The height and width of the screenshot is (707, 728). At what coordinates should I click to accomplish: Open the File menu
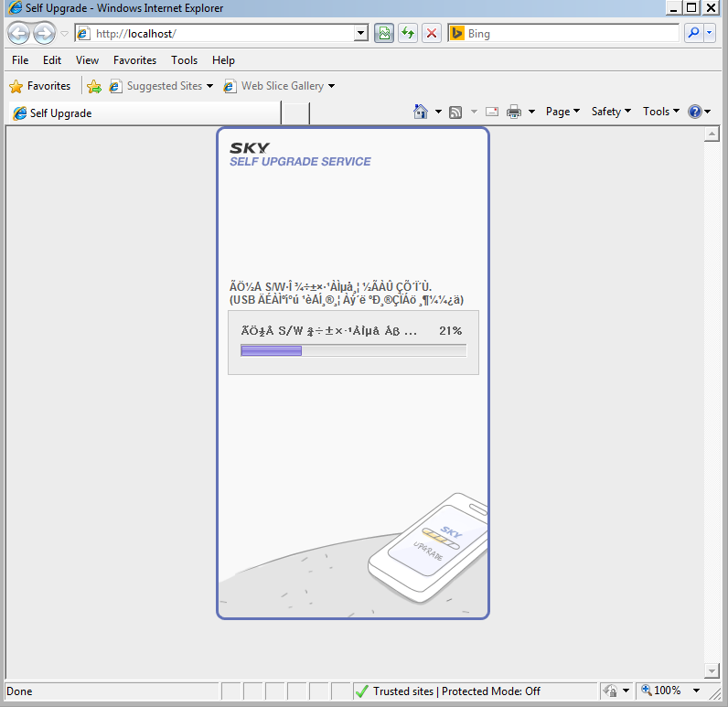tap(20, 60)
